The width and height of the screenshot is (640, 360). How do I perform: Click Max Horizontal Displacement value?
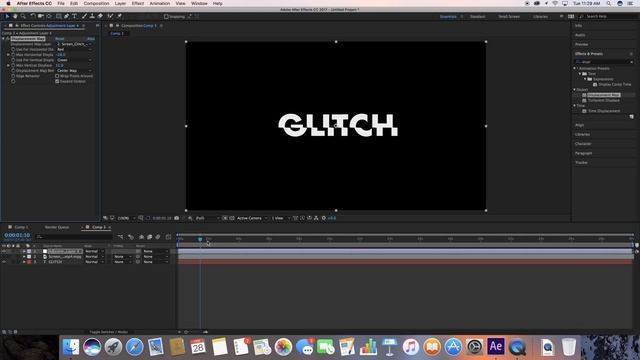click(x=61, y=55)
